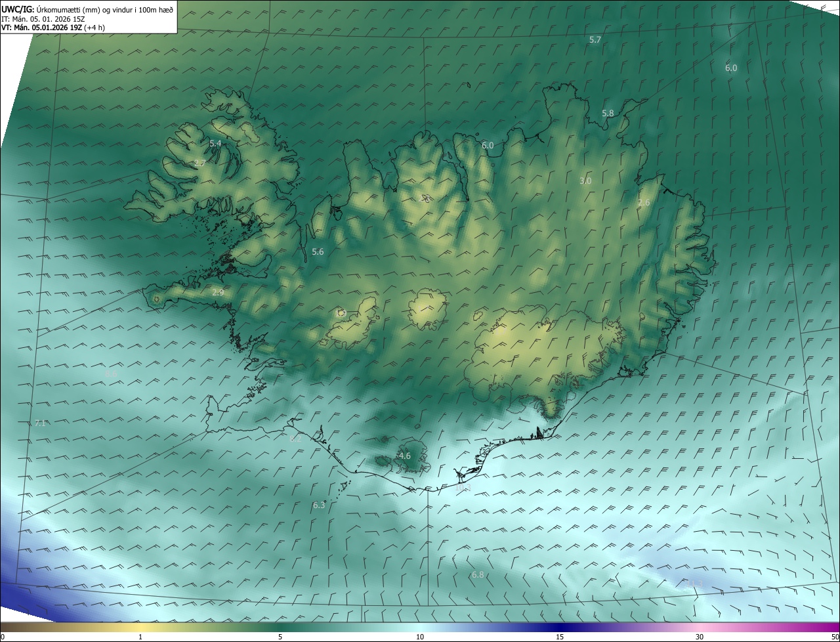This screenshot has height=642, width=840.
Task: Click the 5.6 value label on the map
Action: point(318,252)
